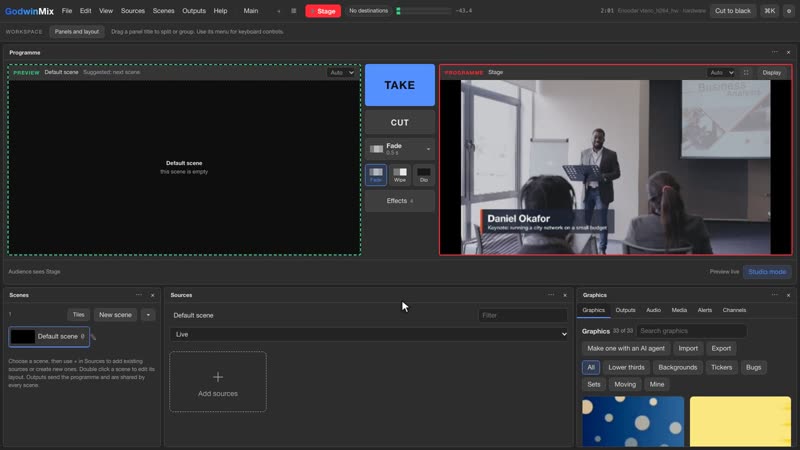Switch to the Outputs tab in Graphics panel
Screen dimensions: 800x450
(x=625, y=310)
